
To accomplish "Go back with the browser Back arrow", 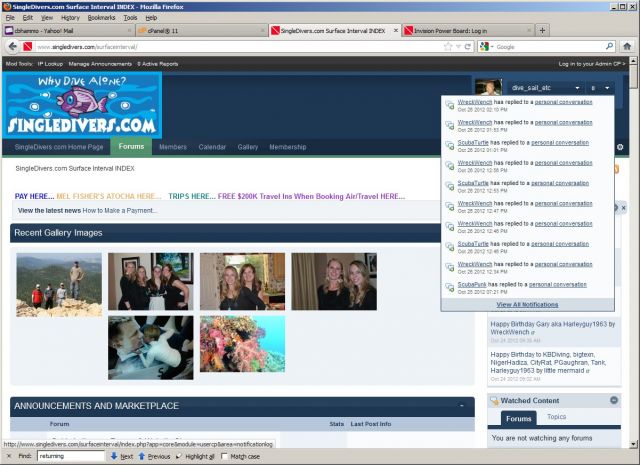I will click(13, 47).
